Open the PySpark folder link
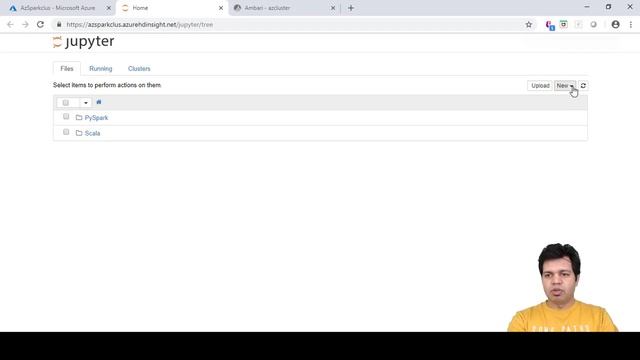The image size is (640, 360). coord(96,118)
